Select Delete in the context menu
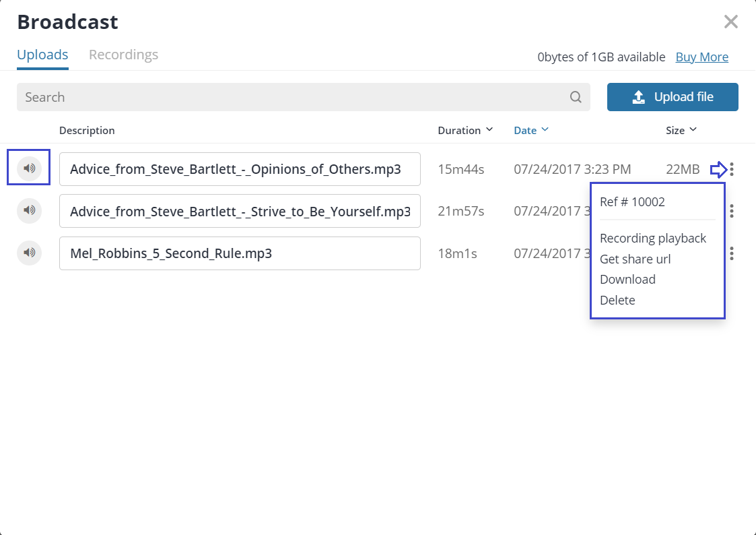 coord(617,301)
